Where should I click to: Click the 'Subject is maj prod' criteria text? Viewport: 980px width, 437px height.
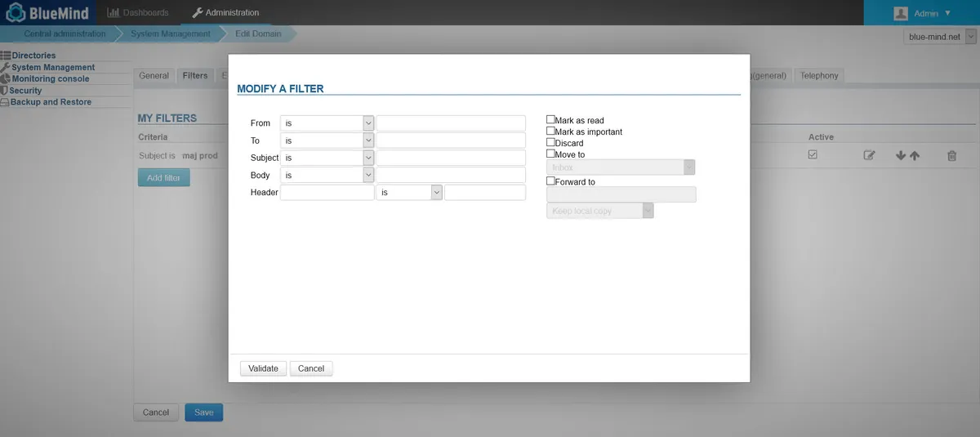coord(178,155)
